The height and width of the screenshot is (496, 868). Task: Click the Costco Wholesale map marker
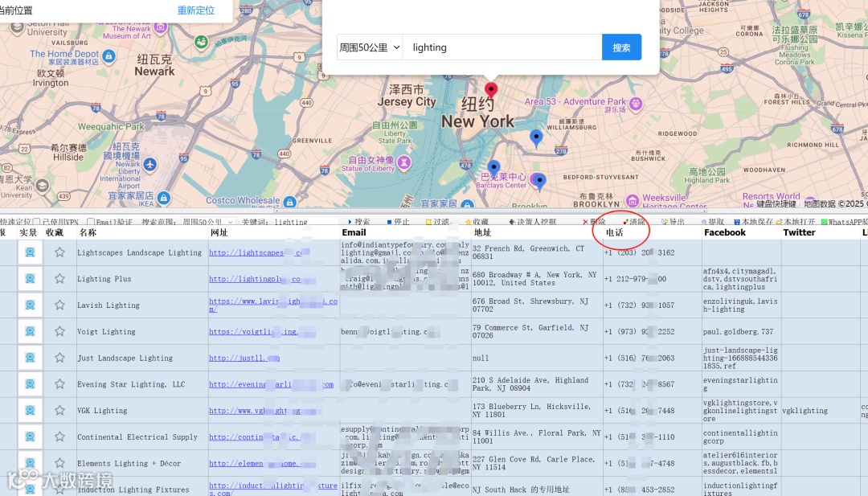pyautogui.click(x=289, y=202)
